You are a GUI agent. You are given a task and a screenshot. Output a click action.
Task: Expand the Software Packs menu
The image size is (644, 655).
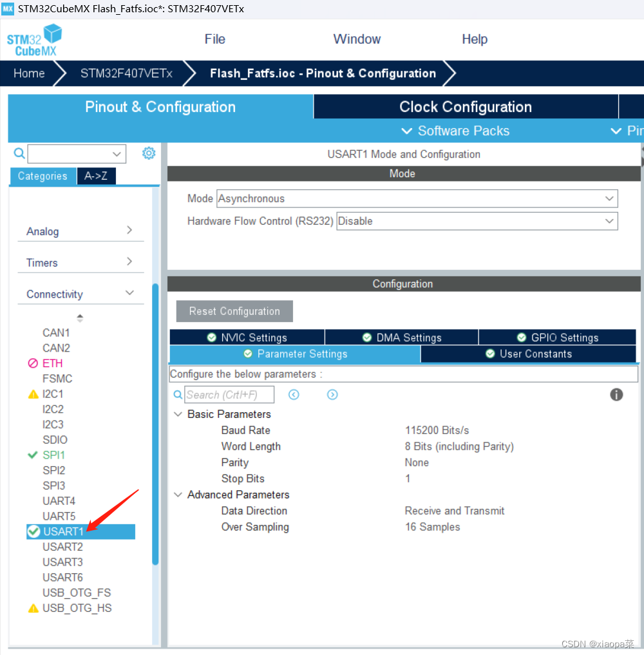455,131
